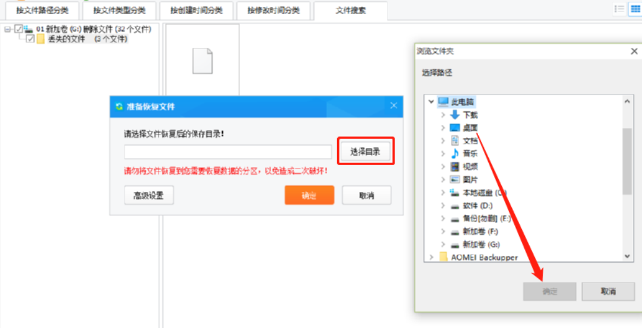Expand the 图片 folder node
Viewport: 644px width, 328px height.
coord(443,180)
